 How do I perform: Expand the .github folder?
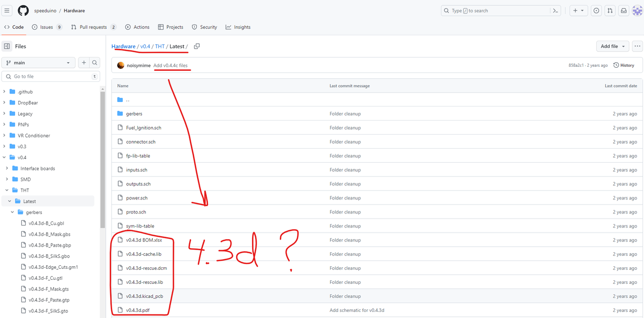(5, 92)
